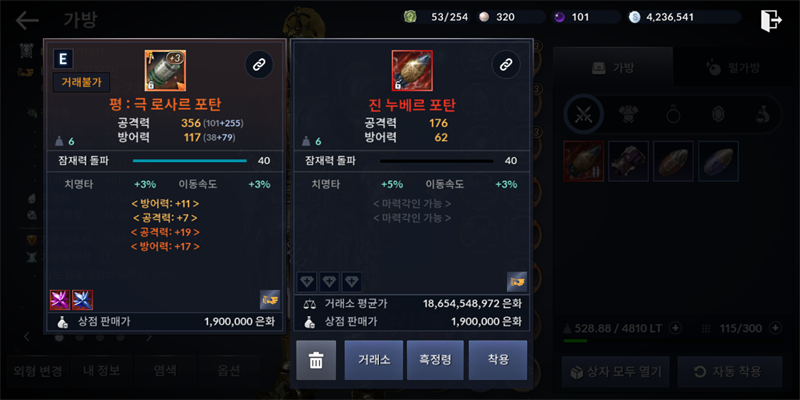Click the link icon on 진 누베르 포탄
Image resolution: width=800 pixels, height=400 pixels.
[506, 64]
